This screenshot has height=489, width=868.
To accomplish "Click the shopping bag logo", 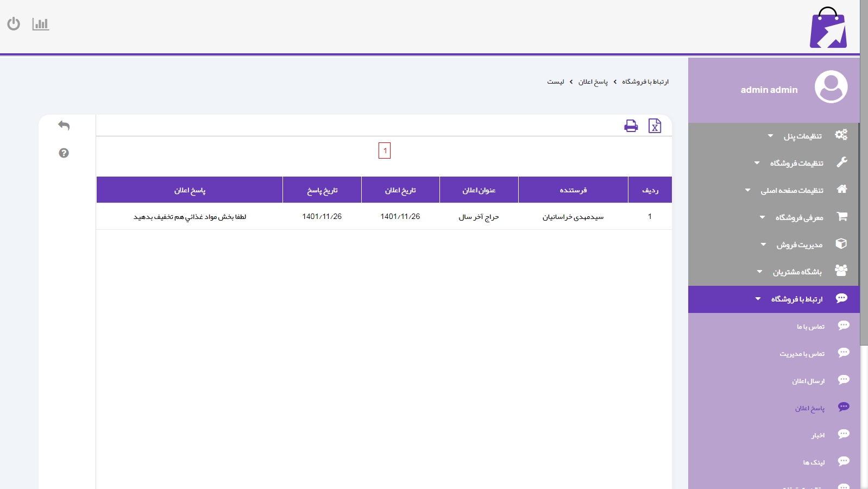I will 828,28.
